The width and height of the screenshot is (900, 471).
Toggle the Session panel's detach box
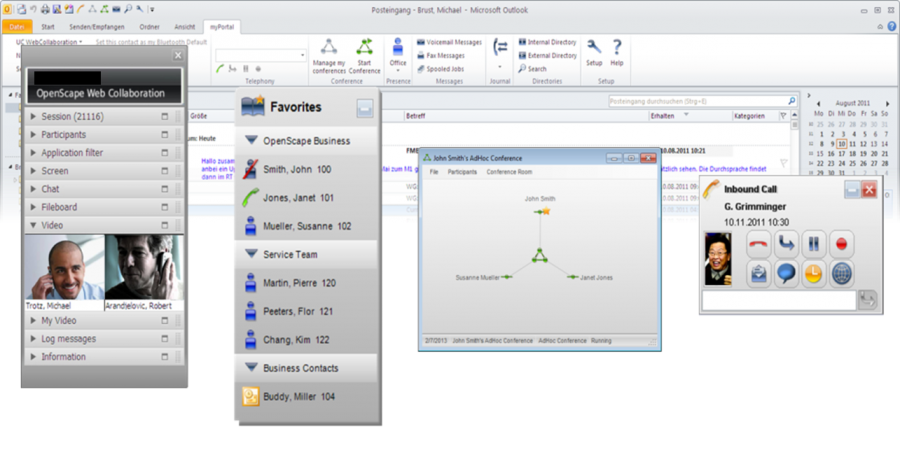[x=165, y=117]
